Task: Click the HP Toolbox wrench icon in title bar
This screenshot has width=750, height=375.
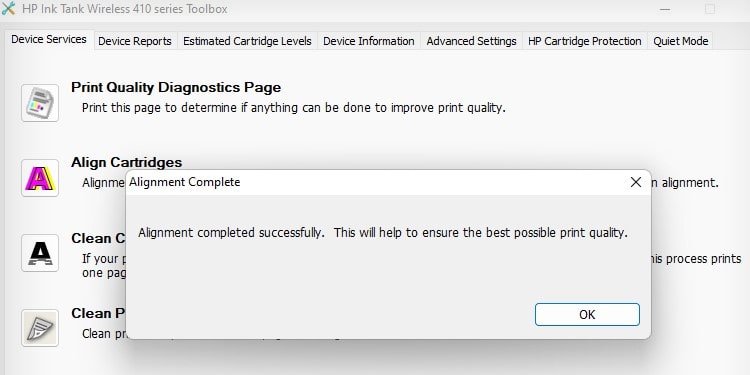Action: tap(9, 9)
